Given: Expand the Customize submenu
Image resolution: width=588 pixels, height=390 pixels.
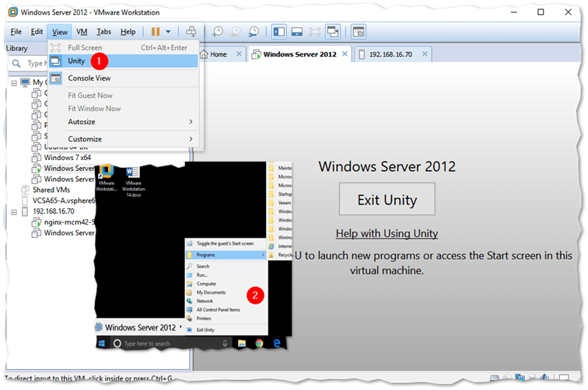Looking at the screenshot, I should point(123,139).
